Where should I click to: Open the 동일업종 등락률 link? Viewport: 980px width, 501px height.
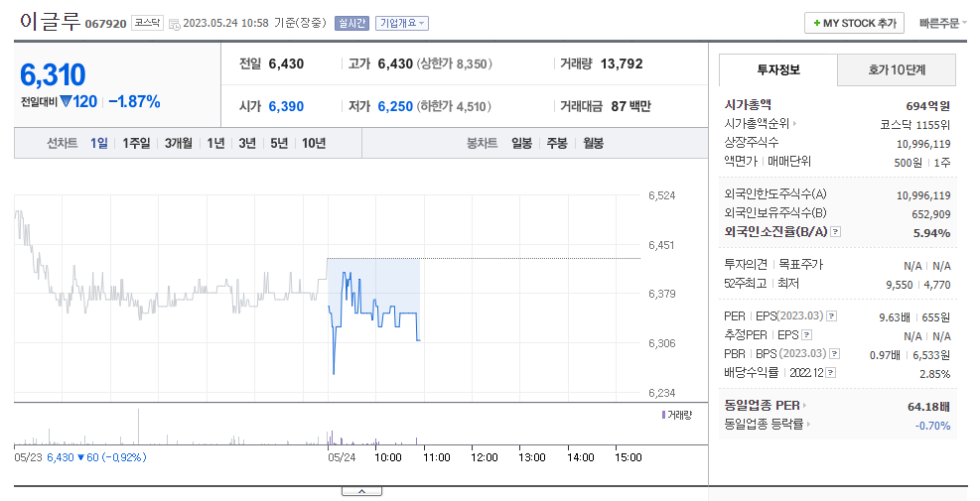pos(764,425)
